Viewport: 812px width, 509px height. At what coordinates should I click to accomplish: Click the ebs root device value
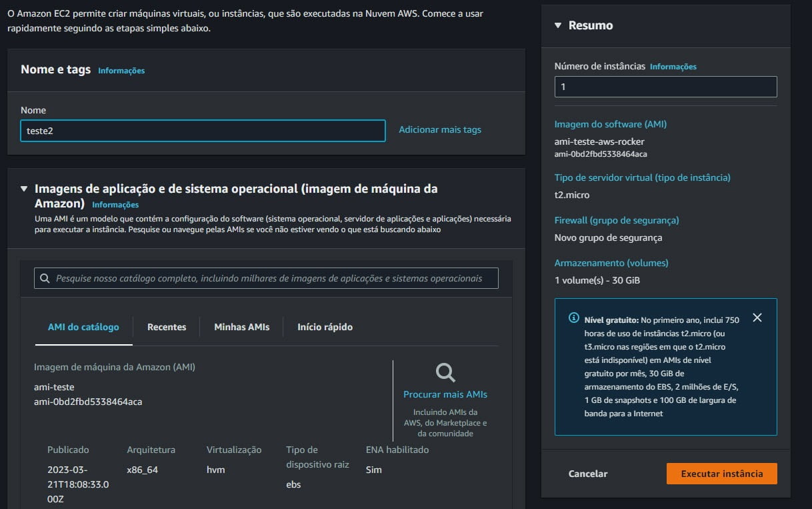[293, 484]
